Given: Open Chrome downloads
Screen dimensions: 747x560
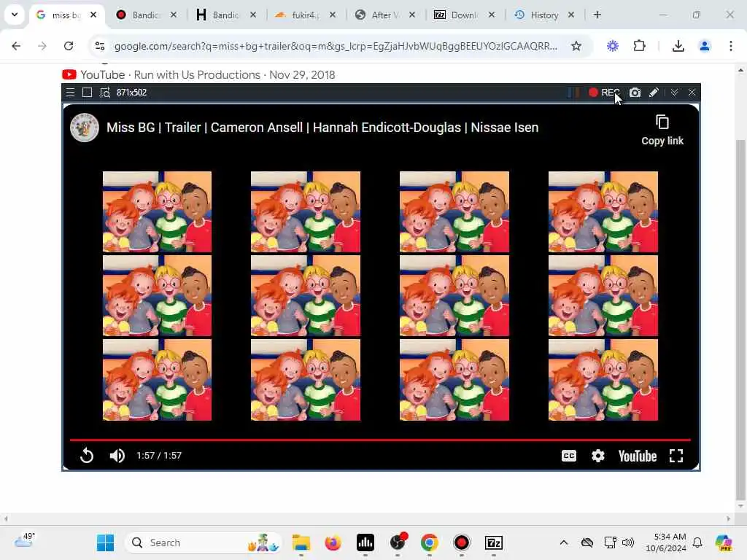Looking at the screenshot, I should coord(678,46).
